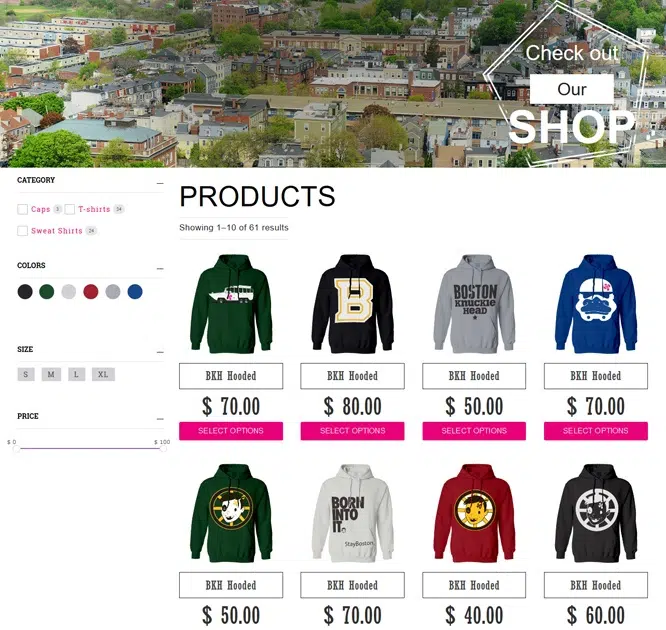Select size XL filter
Viewport: 666px width, 630px height.
pos(103,374)
